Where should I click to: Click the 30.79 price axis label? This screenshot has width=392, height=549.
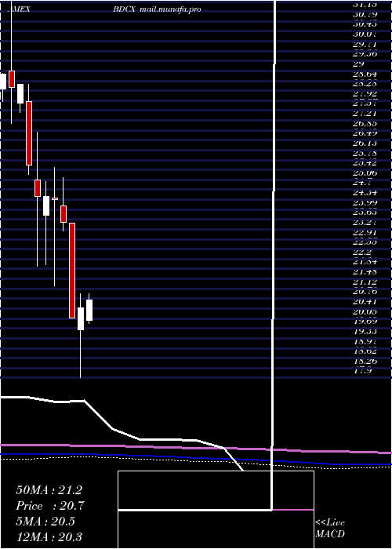(x=365, y=14)
